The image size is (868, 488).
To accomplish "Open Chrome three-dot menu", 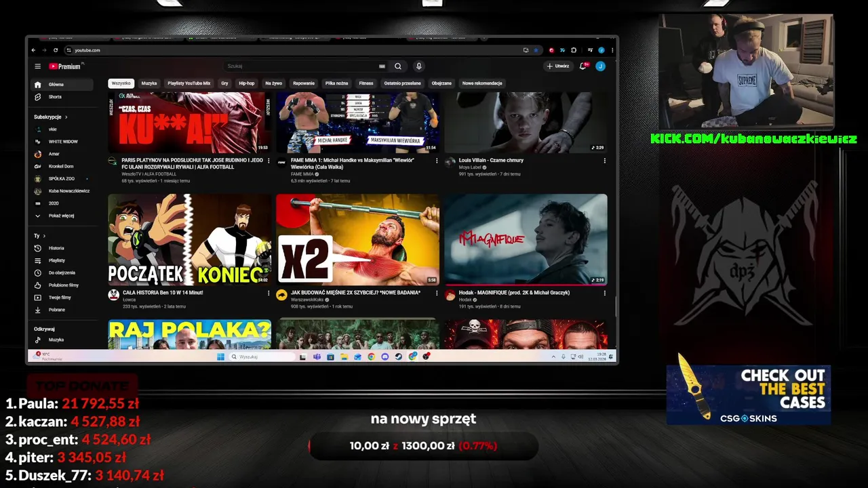I will tap(612, 50).
